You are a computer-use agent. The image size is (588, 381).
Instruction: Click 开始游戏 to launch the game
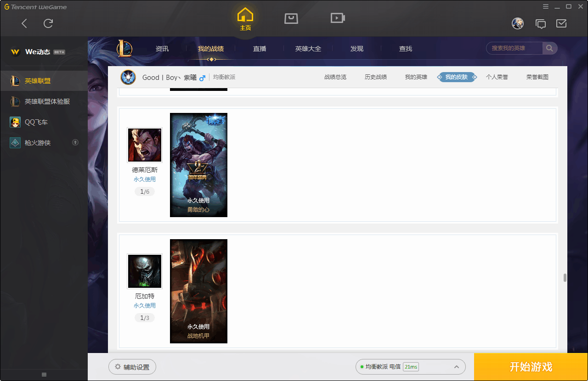531,367
